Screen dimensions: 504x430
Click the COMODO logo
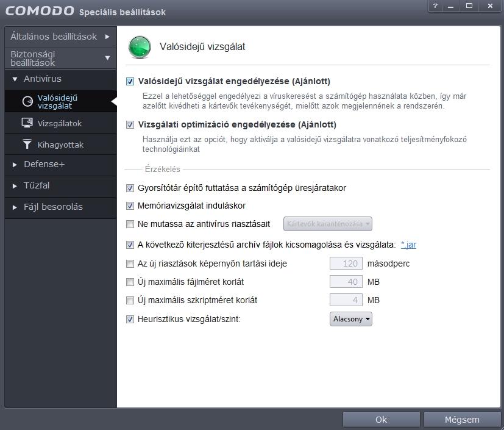[40, 11]
